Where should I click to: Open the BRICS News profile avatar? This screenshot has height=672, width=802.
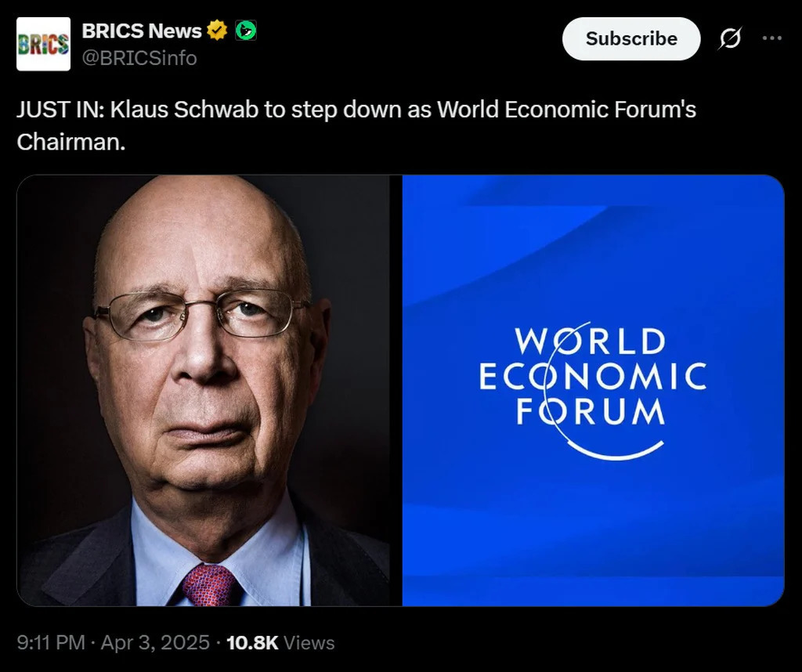coord(43,44)
